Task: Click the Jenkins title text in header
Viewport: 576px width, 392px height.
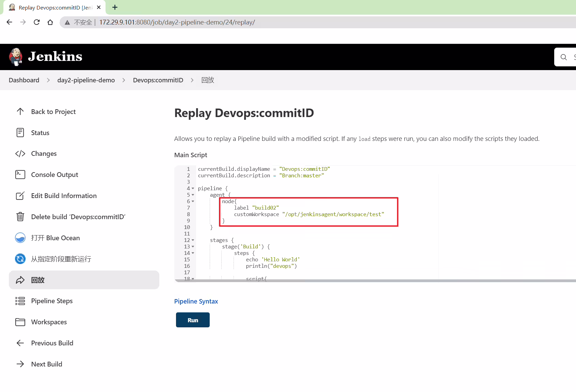Action: pyautogui.click(x=55, y=56)
